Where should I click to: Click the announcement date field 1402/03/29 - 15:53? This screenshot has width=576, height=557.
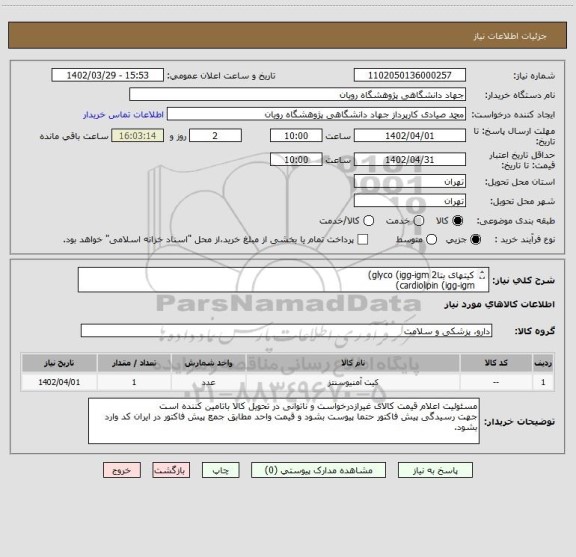point(108,75)
